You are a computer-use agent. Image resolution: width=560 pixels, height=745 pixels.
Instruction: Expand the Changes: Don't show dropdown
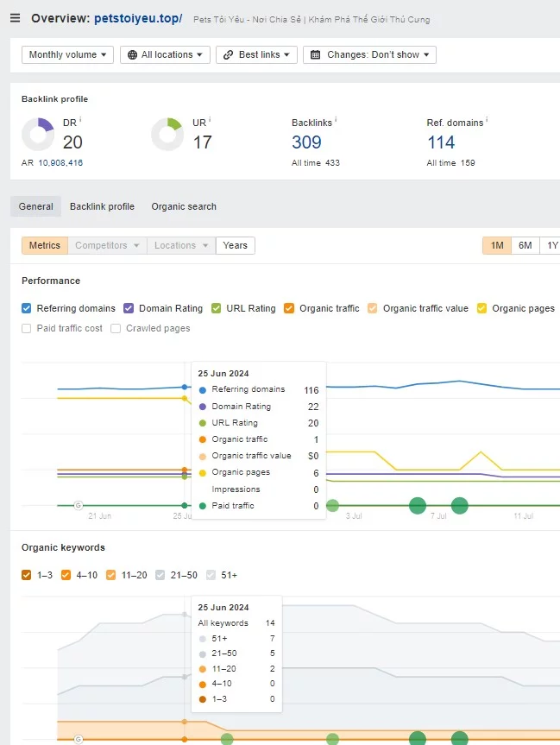(x=369, y=54)
